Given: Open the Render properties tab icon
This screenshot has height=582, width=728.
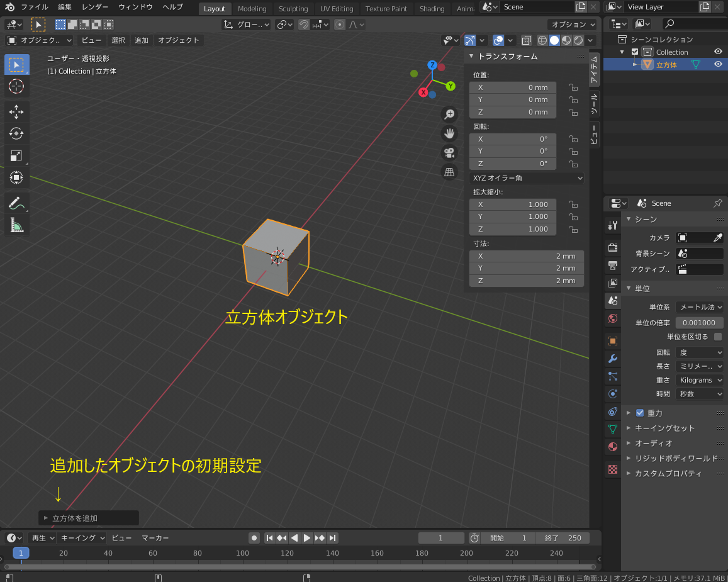Looking at the screenshot, I should point(613,247).
